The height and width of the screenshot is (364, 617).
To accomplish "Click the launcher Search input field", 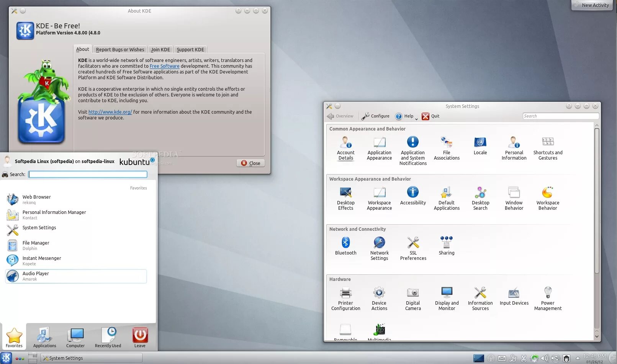I will coord(87,174).
